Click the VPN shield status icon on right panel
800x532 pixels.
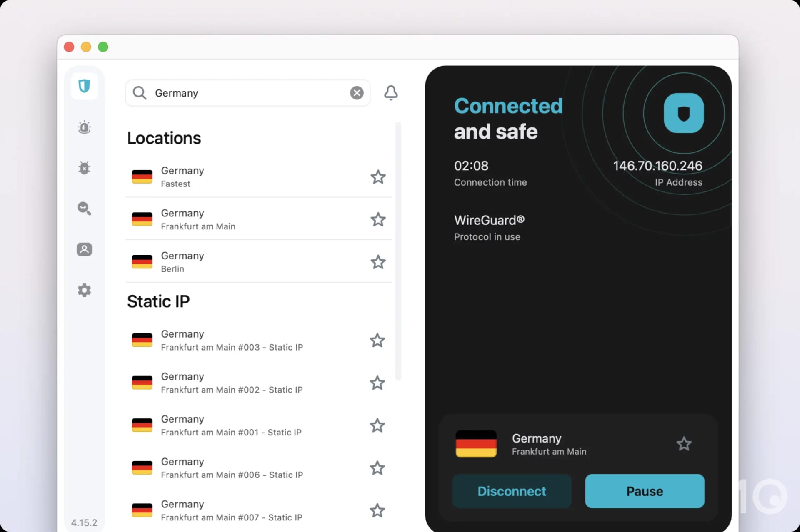pos(683,114)
